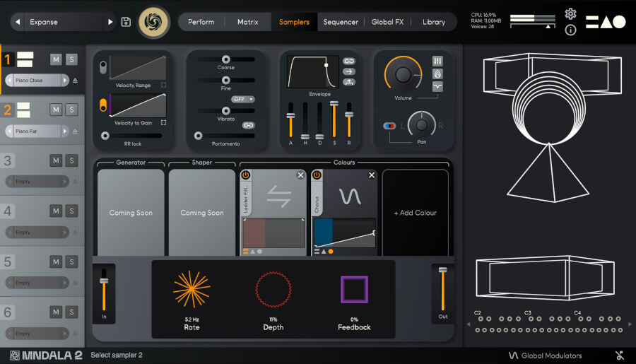Image resolution: width=636 pixels, height=364 pixels.
Task: Toggle Velocity to Gain switch
Action: point(103,105)
